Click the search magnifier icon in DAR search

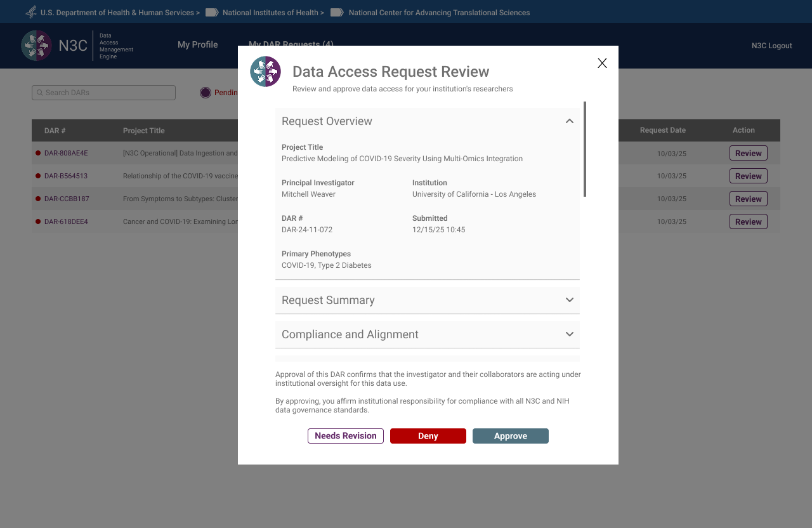[39, 93]
